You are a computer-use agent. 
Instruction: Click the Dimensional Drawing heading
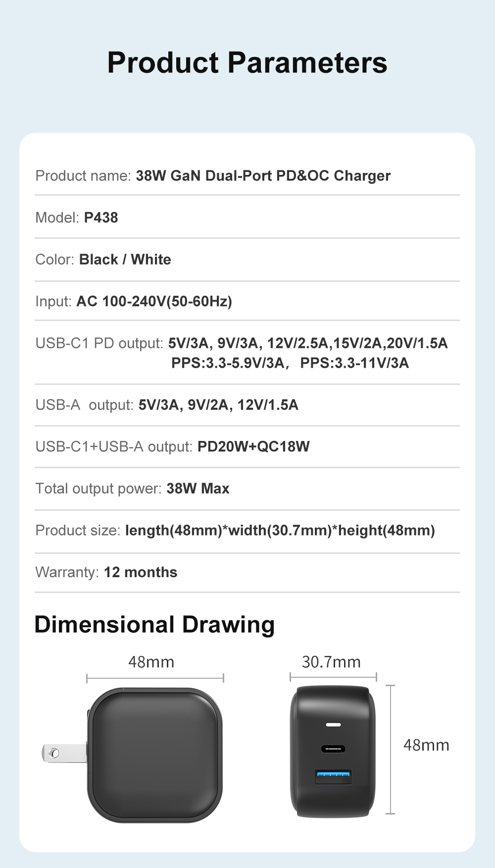(154, 625)
